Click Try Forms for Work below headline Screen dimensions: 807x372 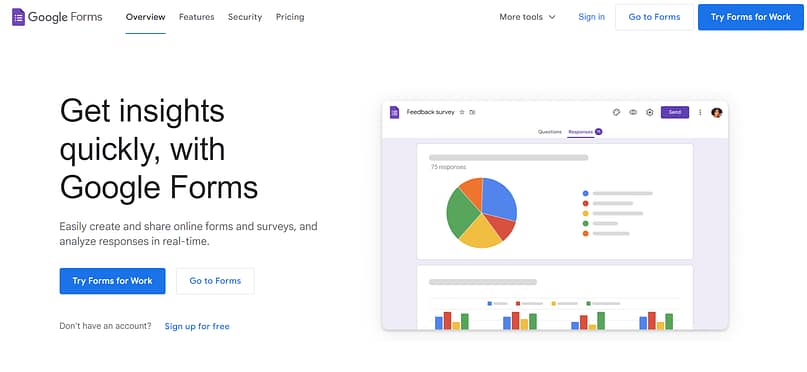pyautogui.click(x=112, y=281)
